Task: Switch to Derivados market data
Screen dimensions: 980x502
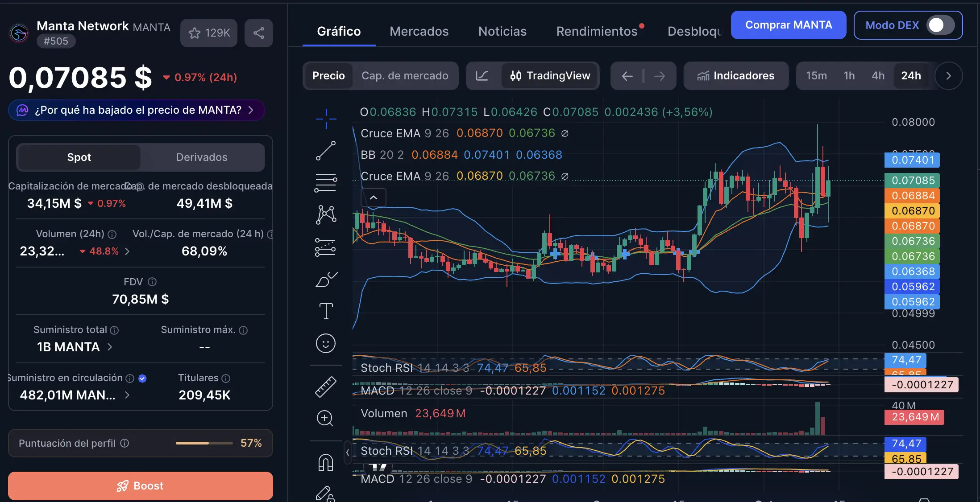Action: click(x=202, y=157)
